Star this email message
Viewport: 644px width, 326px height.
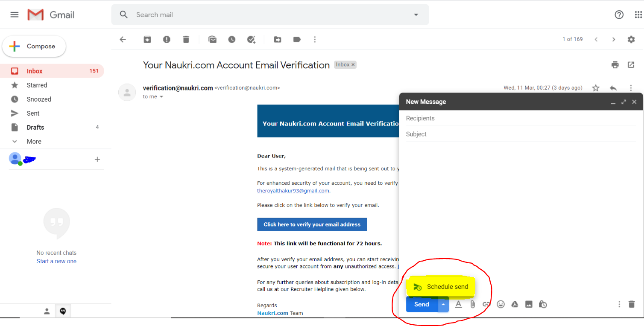(596, 88)
